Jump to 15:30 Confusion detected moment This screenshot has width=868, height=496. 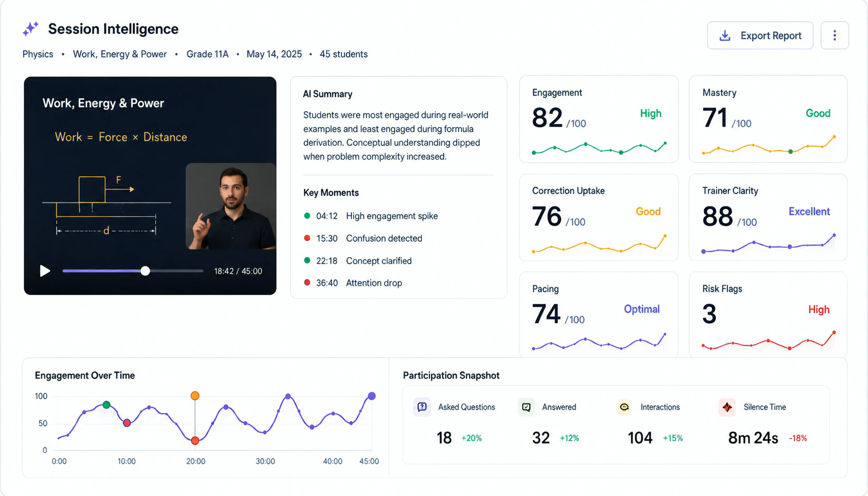[363, 238]
